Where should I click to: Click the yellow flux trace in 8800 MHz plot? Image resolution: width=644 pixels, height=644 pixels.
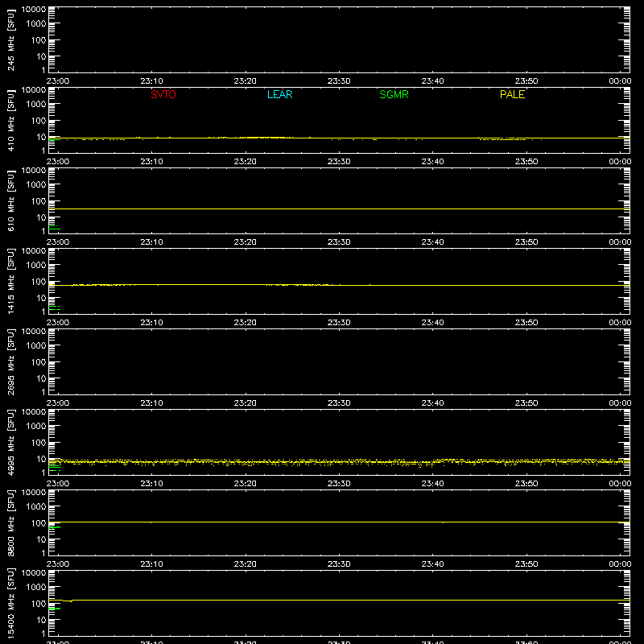click(339, 522)
